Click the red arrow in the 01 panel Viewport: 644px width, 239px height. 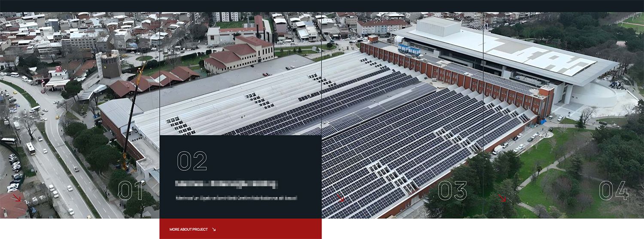pos(17,197)
